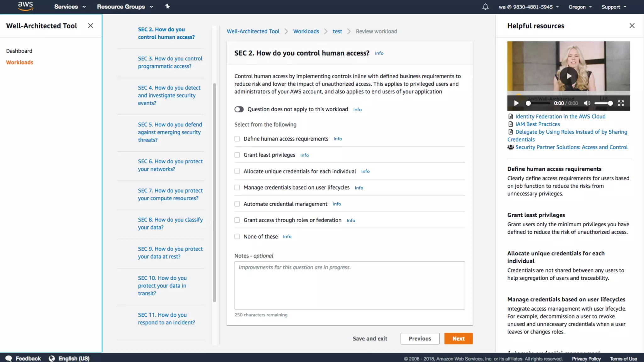Play the video using the center play button

click(569, 76)
